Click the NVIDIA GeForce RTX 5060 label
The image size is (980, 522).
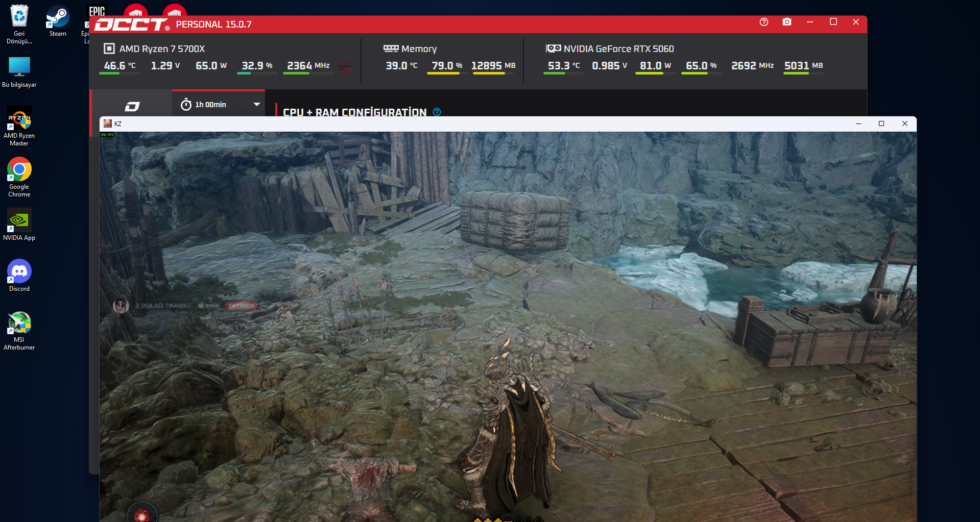coord(619,49)
